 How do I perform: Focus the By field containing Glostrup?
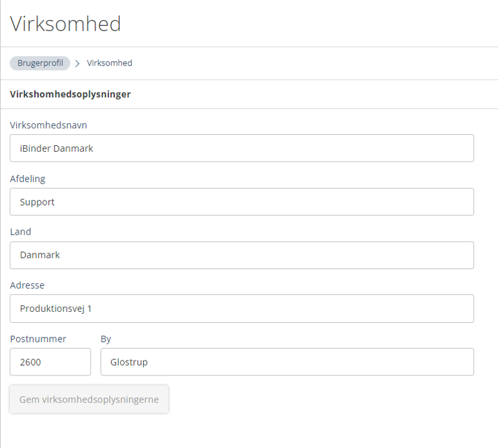287,362
